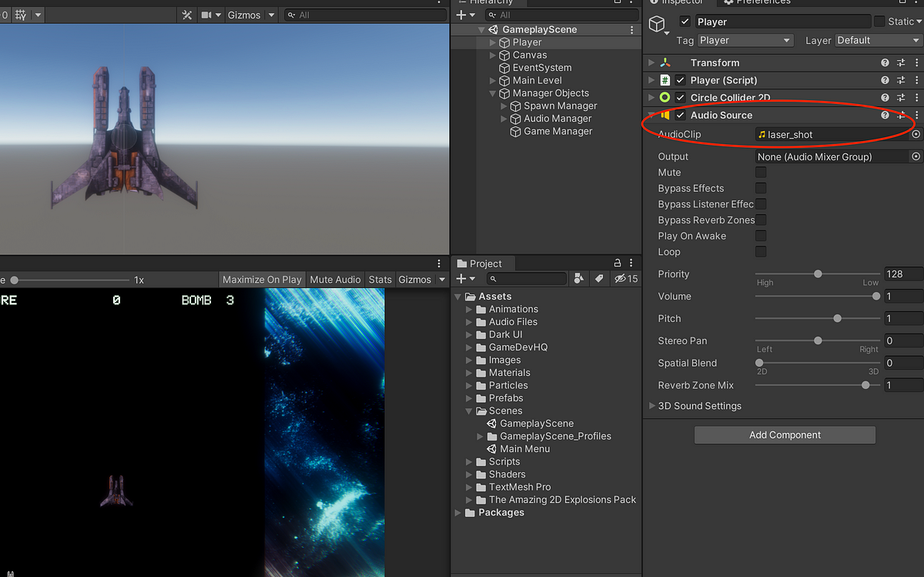Click the Scene view Gizmos button
The width and height of the screenshot is (924, 577).
244,15
